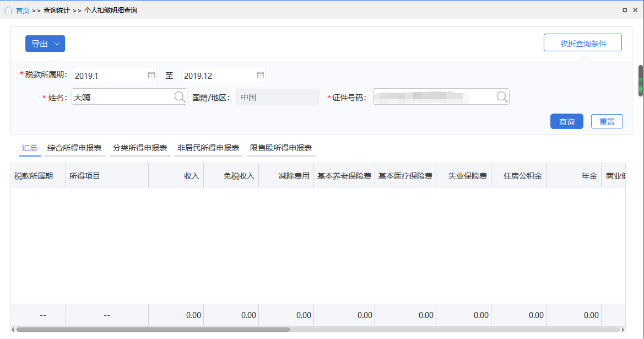This screenshot has height=339, width=644.
Task: Click the 查询 button
Action: 567,122
